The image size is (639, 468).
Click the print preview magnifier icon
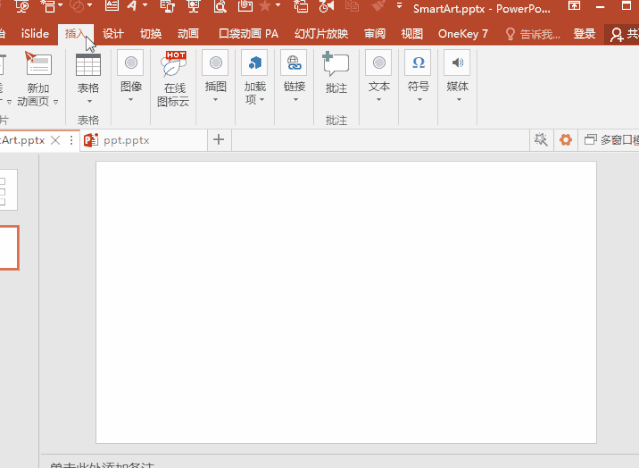click(x=220, y=6)
